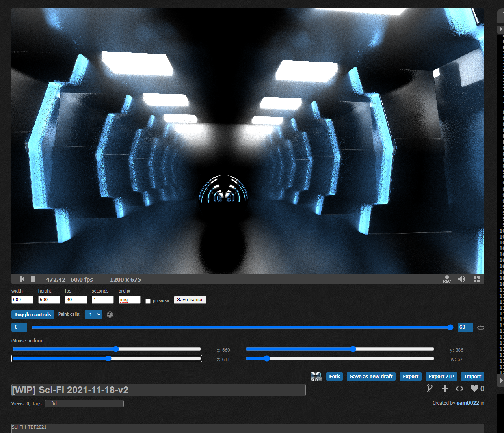Image resolution: width=504 pixels, height=433 pixels.
Task: Open the embed code brackets icon
Action: pos(459,388)
